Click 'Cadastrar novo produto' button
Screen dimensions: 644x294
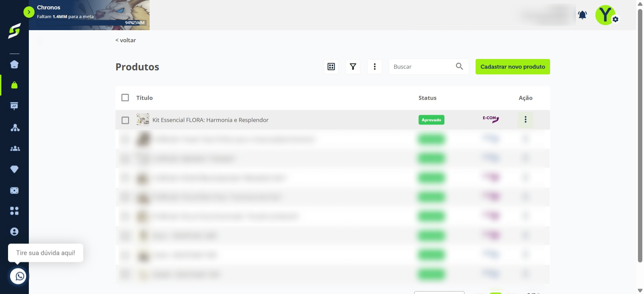coord(513,67)
